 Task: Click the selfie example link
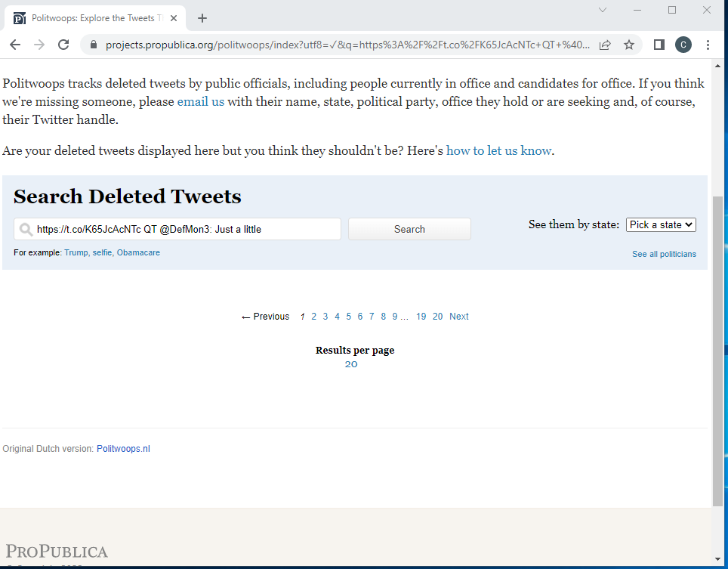click(x=102, y=252)
